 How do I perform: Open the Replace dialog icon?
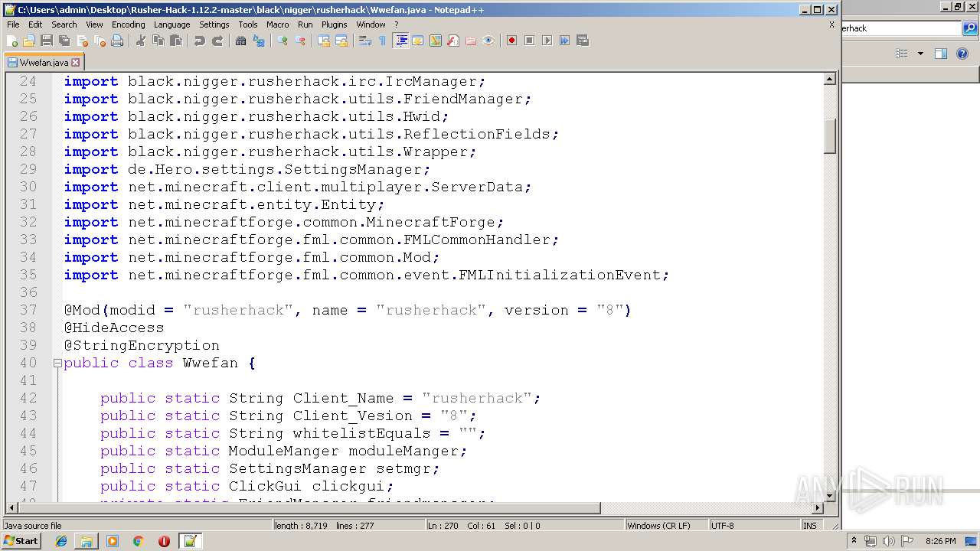click(259, 41)
